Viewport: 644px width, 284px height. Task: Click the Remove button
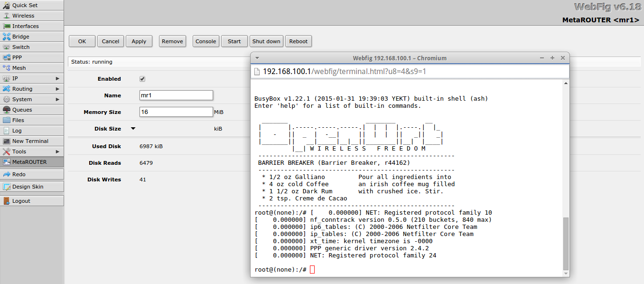coord(172,41)
